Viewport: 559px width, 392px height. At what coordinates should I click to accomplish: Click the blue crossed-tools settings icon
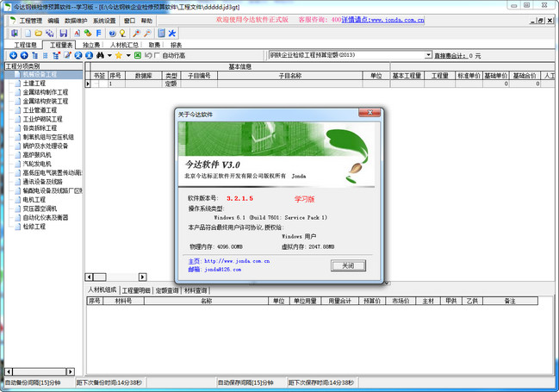tap(172, 34)
